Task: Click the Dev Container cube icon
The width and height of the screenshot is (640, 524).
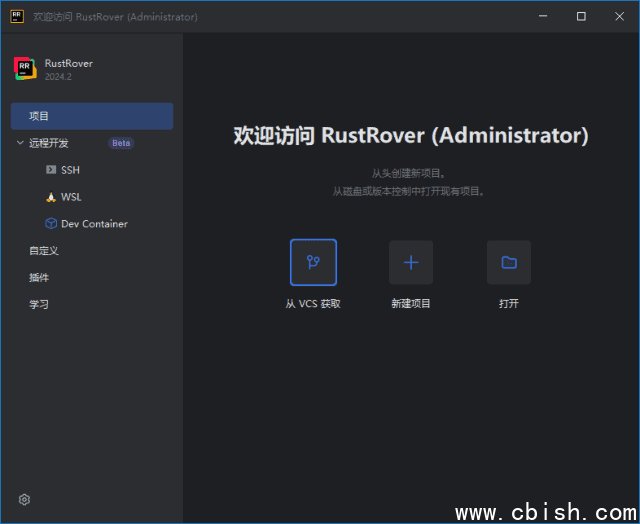Action: pyautogui.click(x=51, y=224)
